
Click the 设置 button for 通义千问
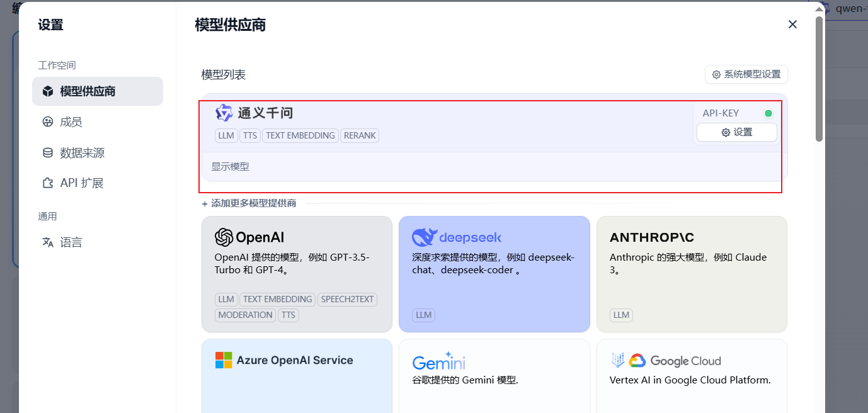click(x=736, y=132)
